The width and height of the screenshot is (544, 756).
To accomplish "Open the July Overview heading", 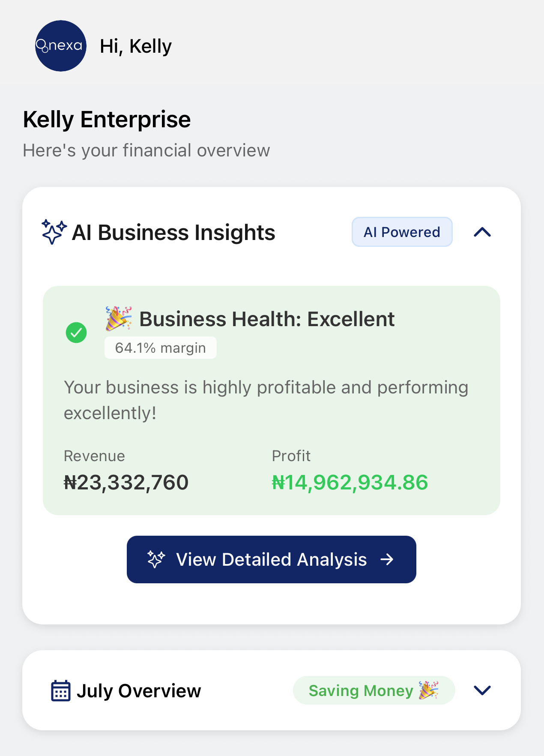I will click(138, 691).
